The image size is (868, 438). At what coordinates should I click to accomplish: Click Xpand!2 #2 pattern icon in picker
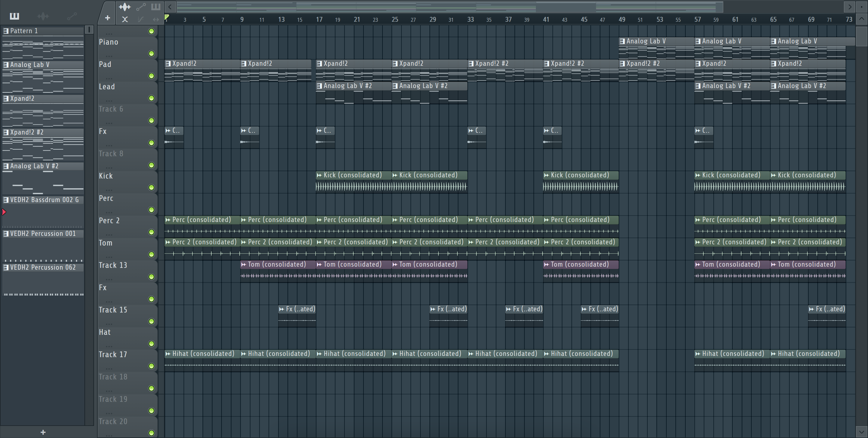pos(6,132)
